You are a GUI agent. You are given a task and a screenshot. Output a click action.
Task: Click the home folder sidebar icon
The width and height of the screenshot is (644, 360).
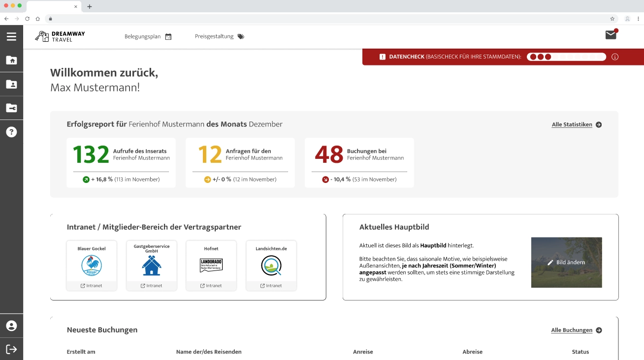(x=11, y=60)
